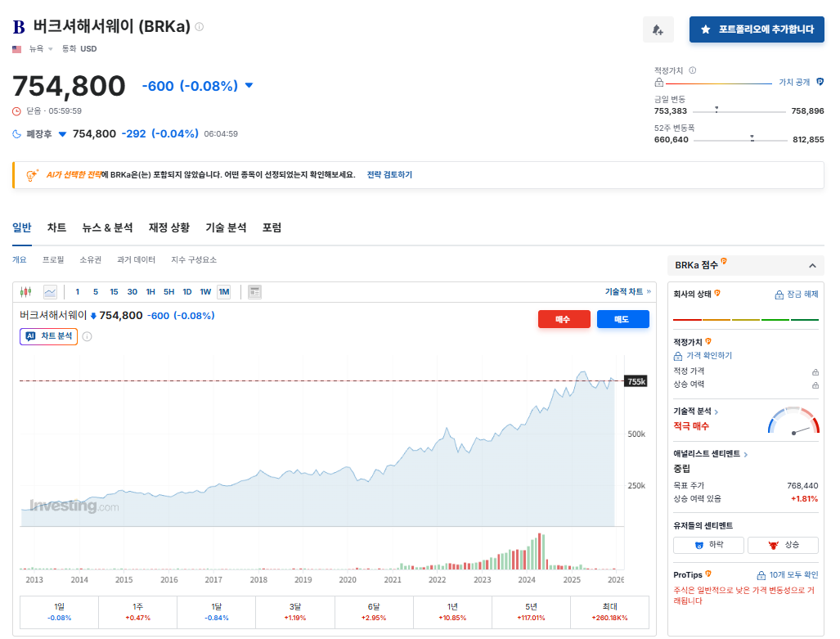
Task: Click the red 매수 buy button
Action: click(x=564, y=319)
